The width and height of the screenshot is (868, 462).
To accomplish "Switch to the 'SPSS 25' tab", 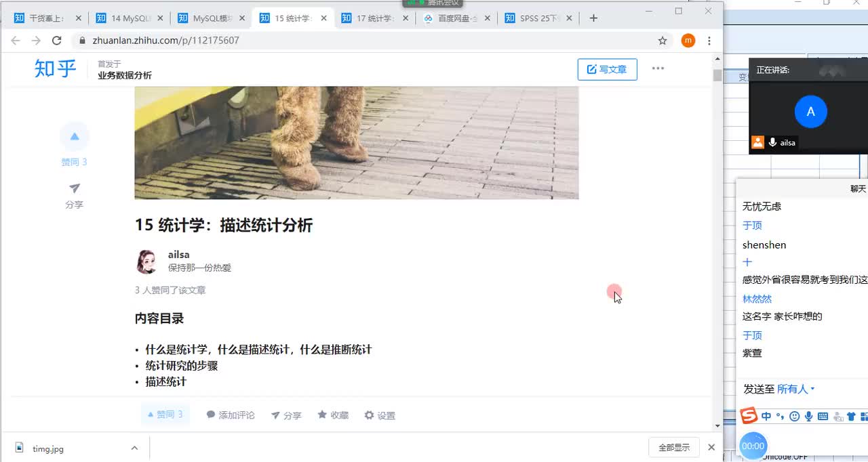I will point(538,18).
